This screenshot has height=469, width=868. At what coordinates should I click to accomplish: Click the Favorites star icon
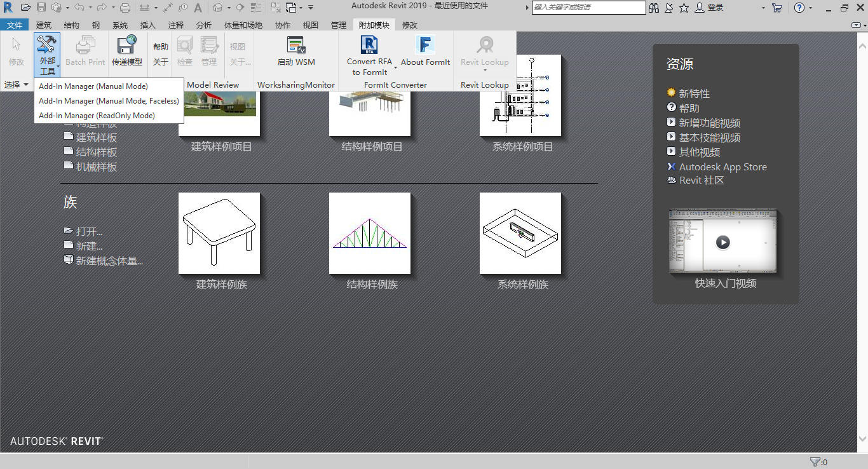(x=684, y=8)
